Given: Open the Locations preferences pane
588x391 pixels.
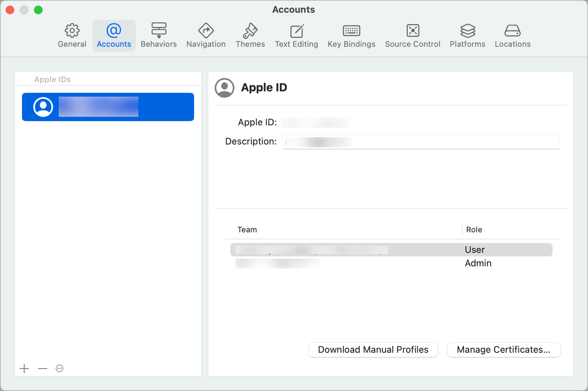Looking at the screenshot, I should pyautogui.click(x=513, y=36).
